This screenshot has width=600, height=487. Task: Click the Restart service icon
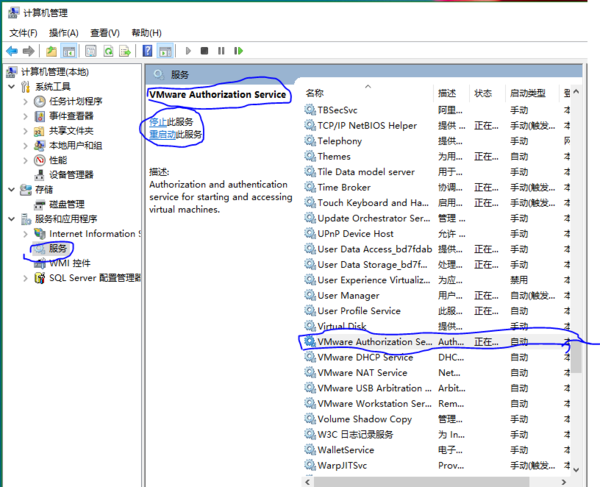(x=238, y=50)
